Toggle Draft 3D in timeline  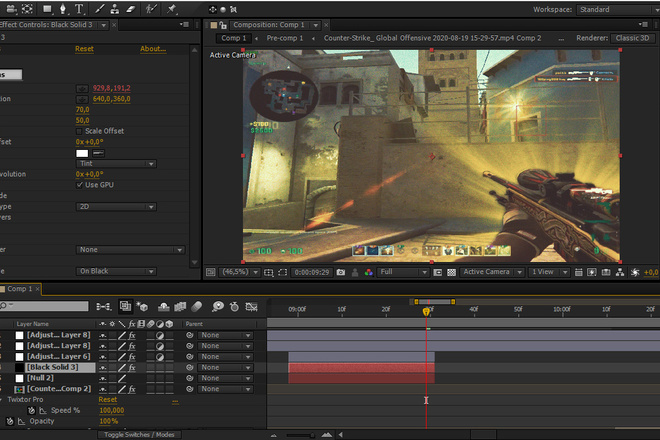[x=141, y=307]
